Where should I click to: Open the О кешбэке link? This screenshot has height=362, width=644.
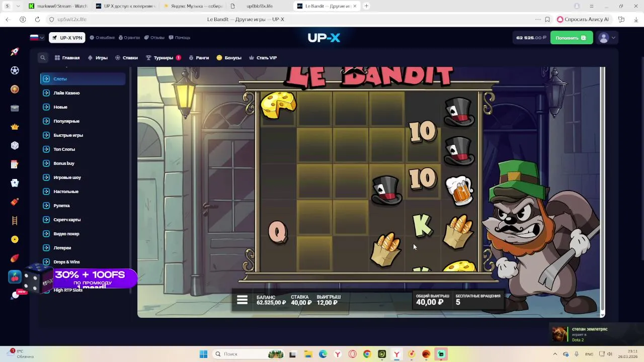(x=102, y=38)
